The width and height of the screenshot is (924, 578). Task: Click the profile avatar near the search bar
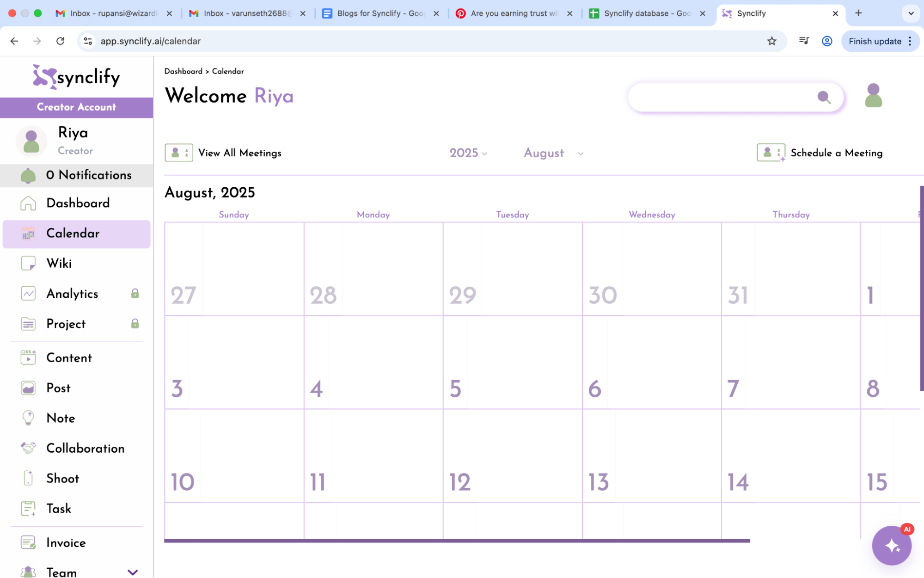coord(873,95)
